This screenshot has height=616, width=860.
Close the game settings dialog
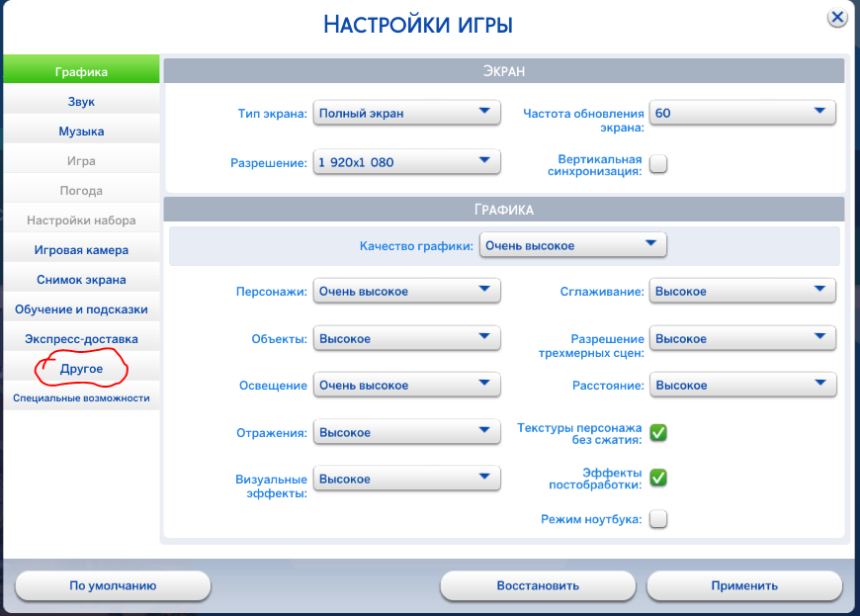[x=837, y=18]
